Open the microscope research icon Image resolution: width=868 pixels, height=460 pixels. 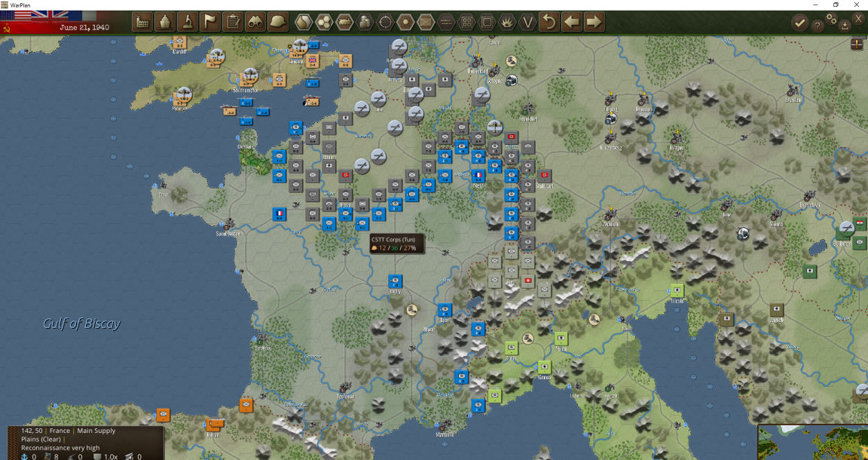[x=188, y=22]
